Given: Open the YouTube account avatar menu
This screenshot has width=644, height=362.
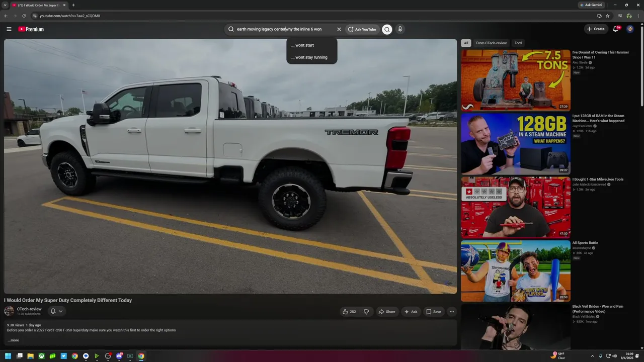Looking at the screenshot, I should click(630, 29).
